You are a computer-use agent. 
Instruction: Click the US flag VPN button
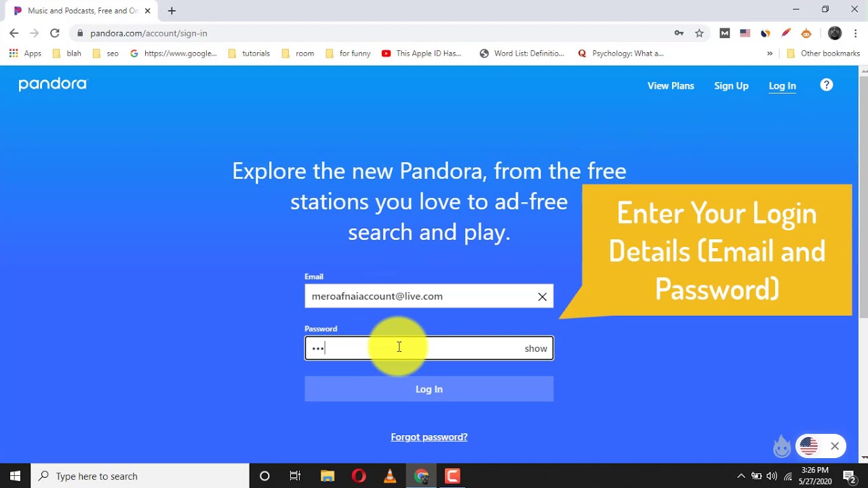(x=808, y=446)
